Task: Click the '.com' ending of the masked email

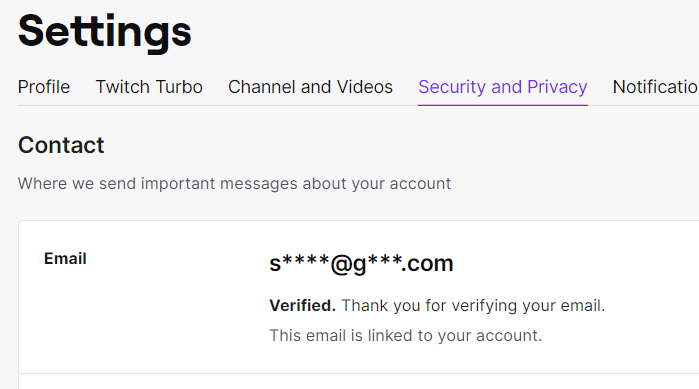Action: coord(427,264)
